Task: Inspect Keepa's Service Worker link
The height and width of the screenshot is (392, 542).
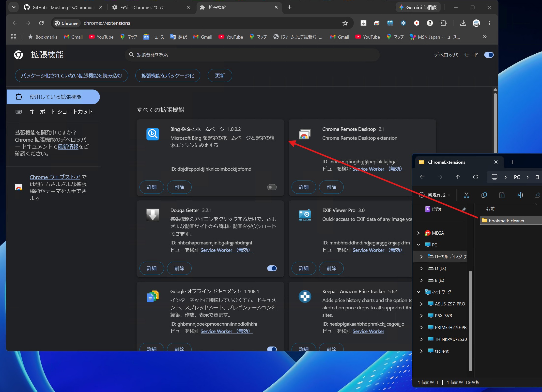Action: coord(368,331)
